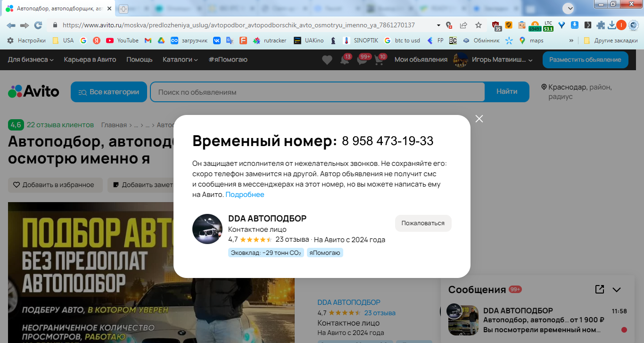Expand address bar history dropdown arrow
This screenshot has height=343, width=644.
pos(439,25)
